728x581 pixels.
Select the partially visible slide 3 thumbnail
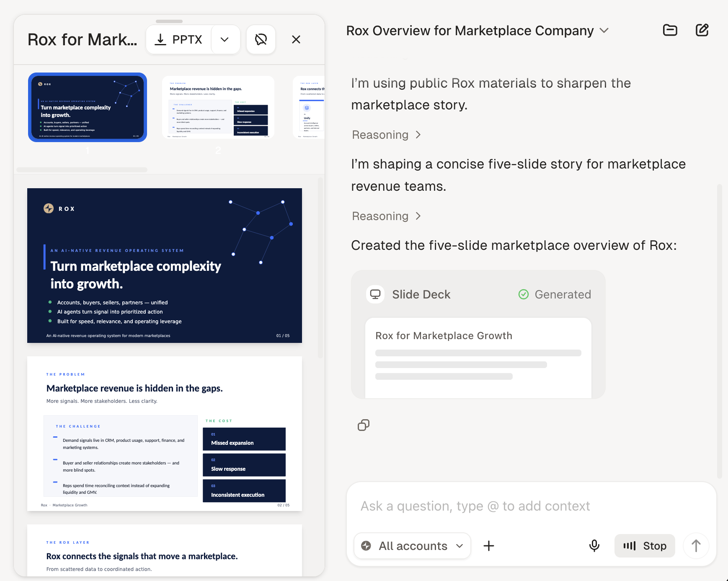pos(309,107)
